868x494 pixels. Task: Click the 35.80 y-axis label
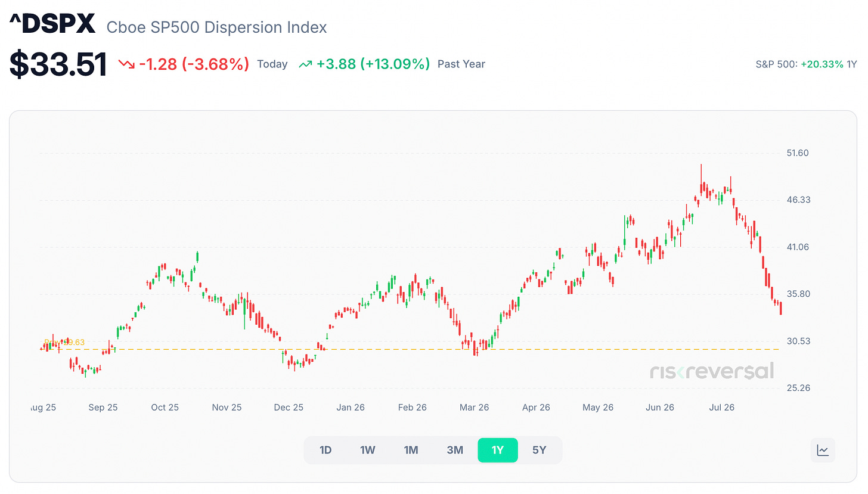point(798,294)
